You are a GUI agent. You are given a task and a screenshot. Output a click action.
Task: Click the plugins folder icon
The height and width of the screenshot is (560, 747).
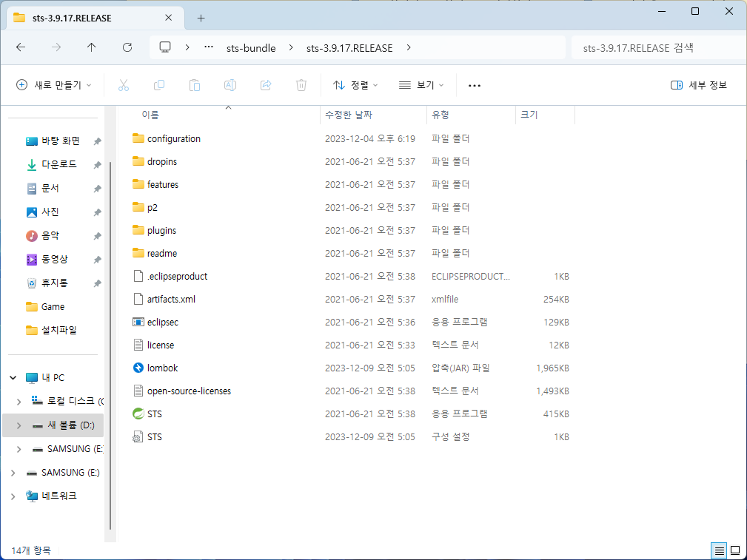[x=138, y=231]
